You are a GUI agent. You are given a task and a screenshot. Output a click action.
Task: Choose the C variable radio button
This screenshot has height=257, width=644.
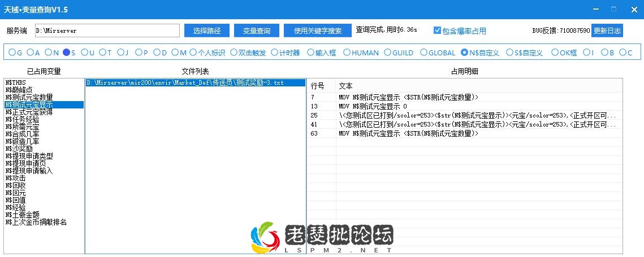point(623,53)
